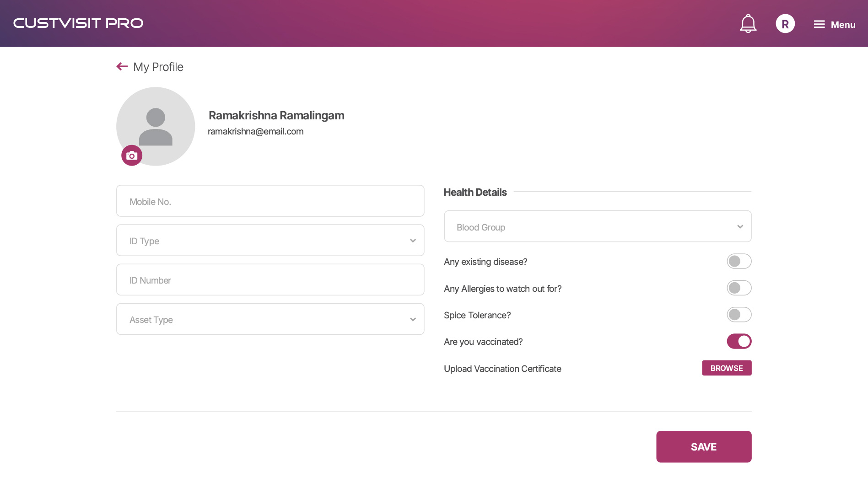The height and width of the screenshot is (488, 868).
Task: Click into the ID Number field
Action: coord(270,280)
